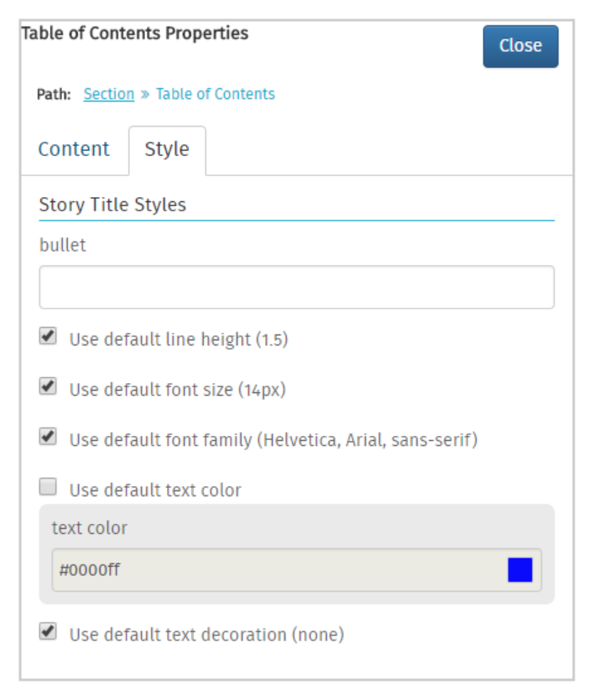Uncheck the default font size checkbox
The image size is (593, 700).
tap(48, 386)
